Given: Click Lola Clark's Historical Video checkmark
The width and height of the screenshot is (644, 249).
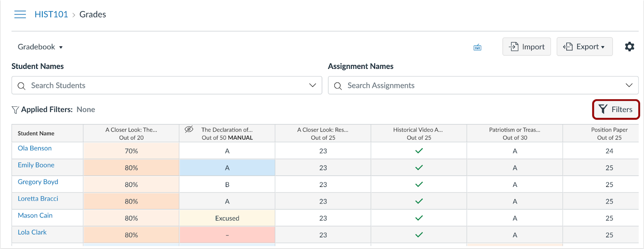Looking at the screenshot, I should pyautogui.click(x=419, y=234).
